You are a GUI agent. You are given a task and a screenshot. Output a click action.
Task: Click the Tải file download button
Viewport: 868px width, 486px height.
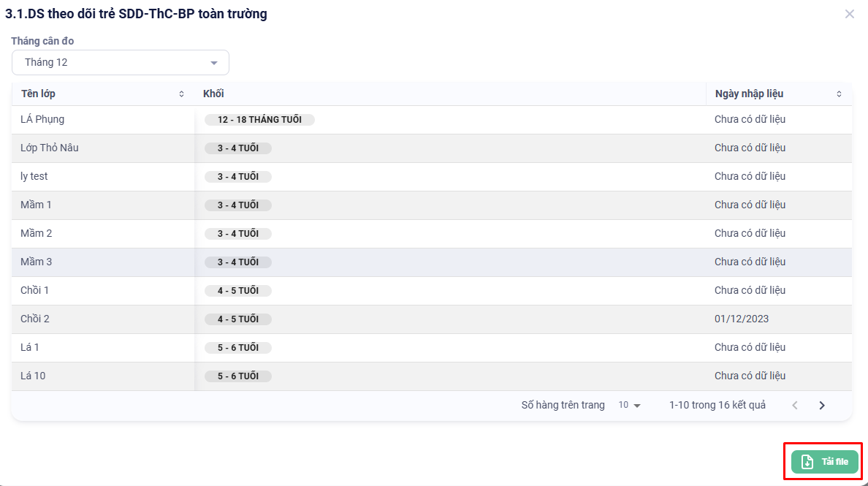[x=824, y=462]
